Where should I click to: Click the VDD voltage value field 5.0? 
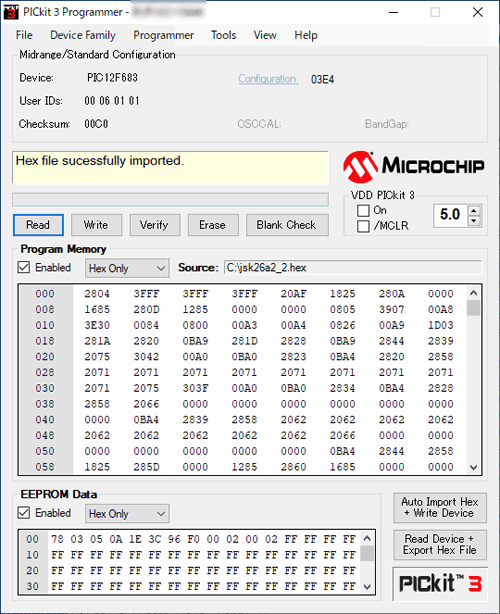[x=450, y=215]
